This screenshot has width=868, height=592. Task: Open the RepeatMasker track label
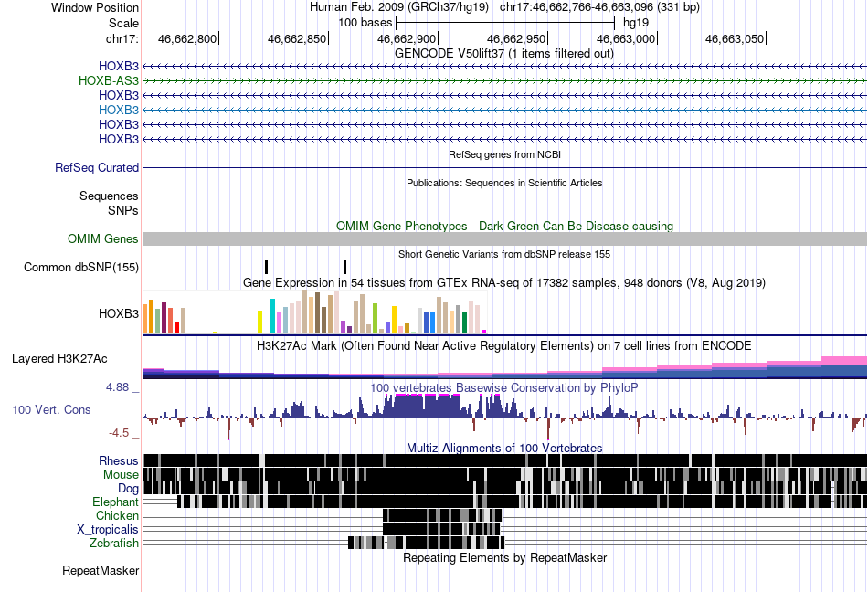pos(101,570)
